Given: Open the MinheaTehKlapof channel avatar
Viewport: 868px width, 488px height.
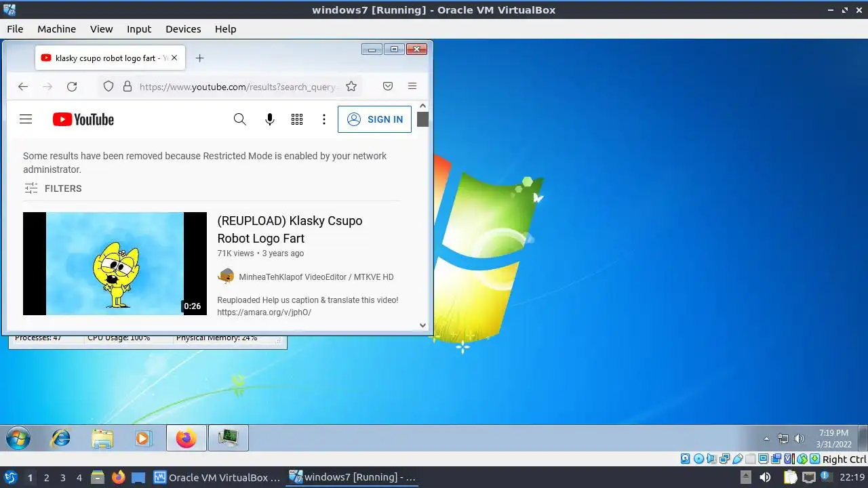Looking at the screenshot, I should (226, 277).
